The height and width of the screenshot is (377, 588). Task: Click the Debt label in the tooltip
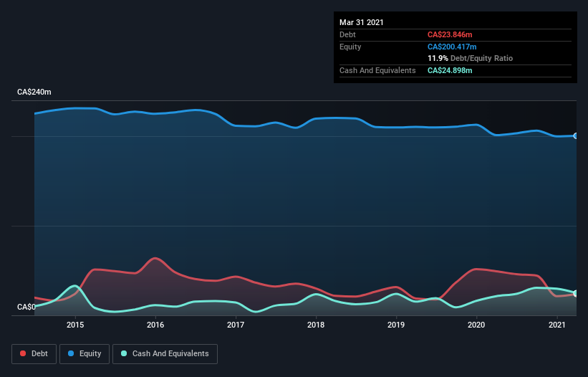click(347, 34)
